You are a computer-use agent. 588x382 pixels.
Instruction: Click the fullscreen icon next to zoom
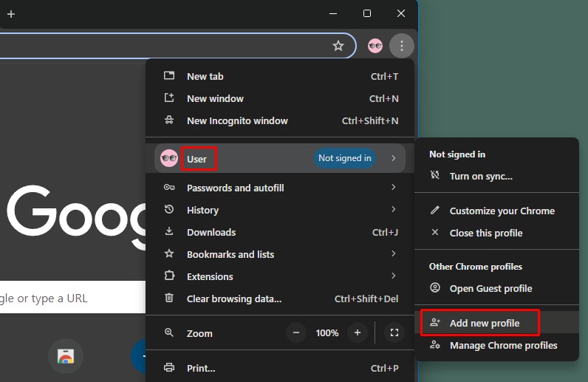tap(394, 333)
